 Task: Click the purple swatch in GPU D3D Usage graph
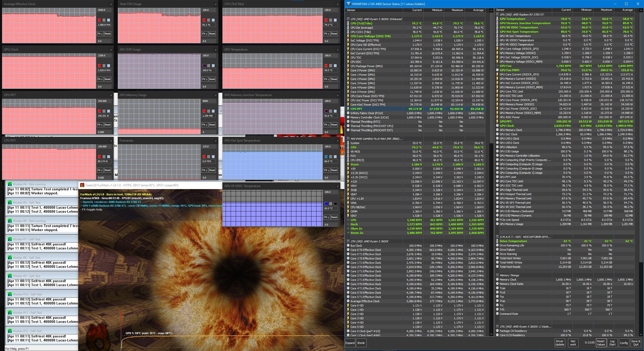pos(204,66)
